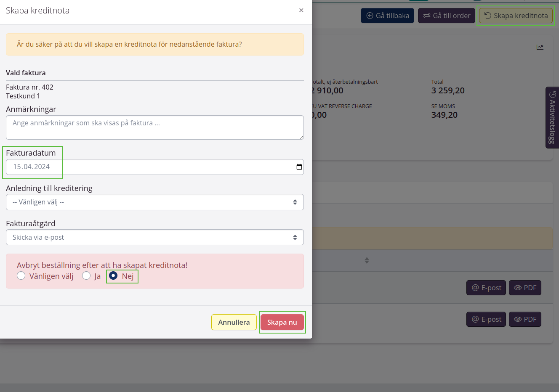Click the chart icon in summary panel
The width and height of the screenshot is (559, 392).
[540, 47]
